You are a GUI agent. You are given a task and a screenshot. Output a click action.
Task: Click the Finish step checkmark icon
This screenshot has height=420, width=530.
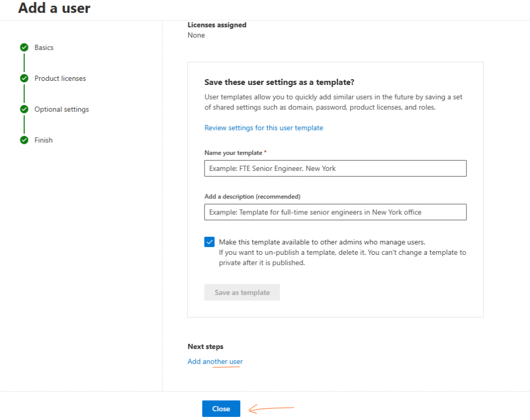(24, 140)
